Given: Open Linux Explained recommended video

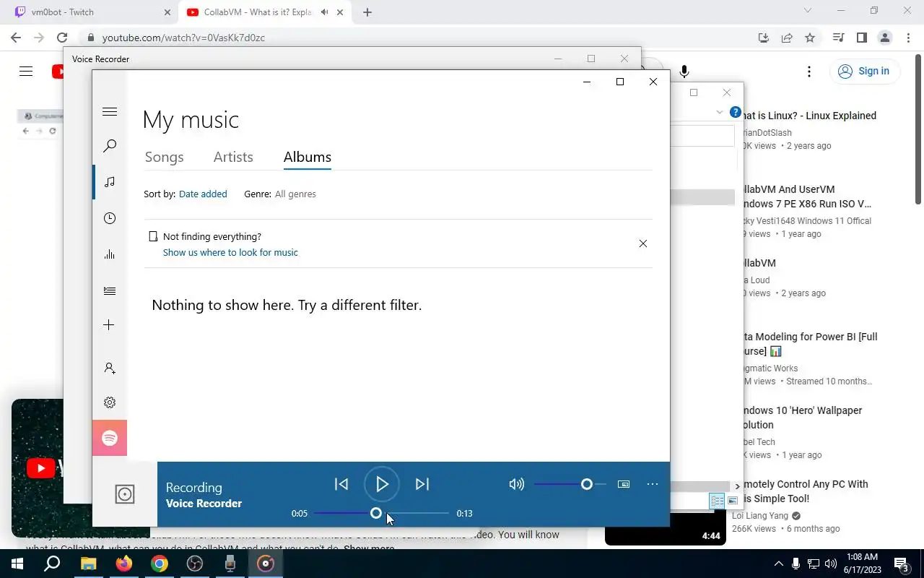Looking at the screenshot, I should [808, 116].
